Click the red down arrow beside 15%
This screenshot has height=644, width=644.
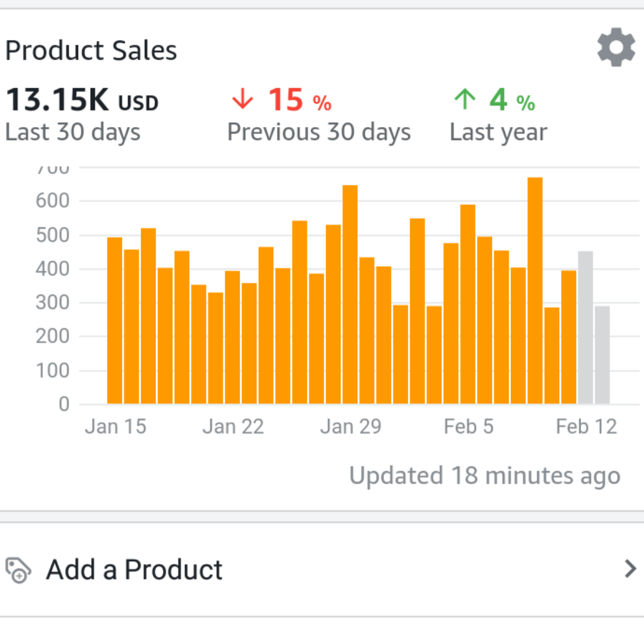tap(242, 100)
